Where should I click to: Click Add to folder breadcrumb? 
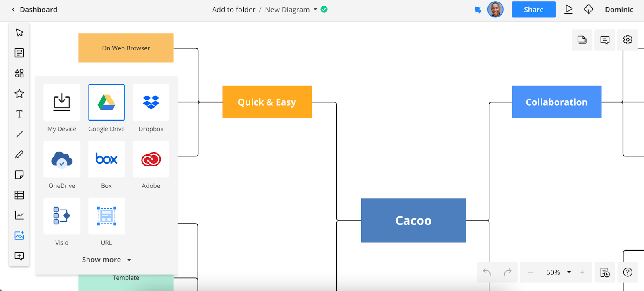click(233, 10)
